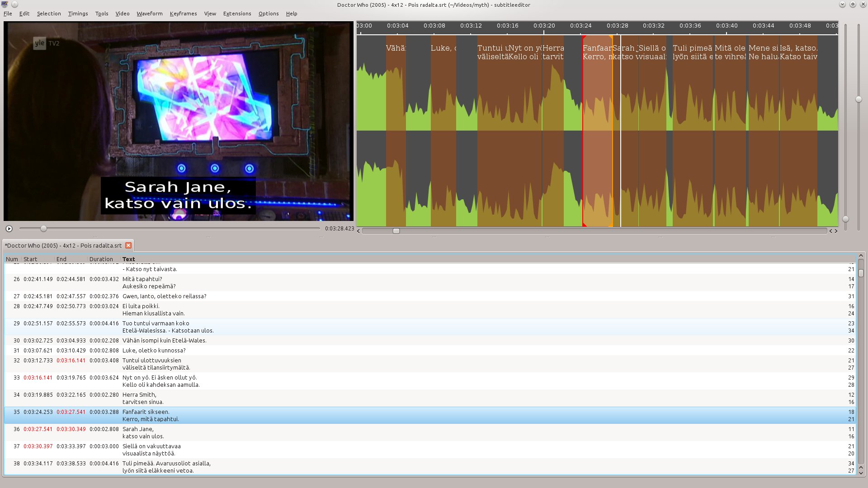Screen dimensions: 868x488
Task: Open the Edit menu
Action: pyautogui.click(x=24, y=14)
